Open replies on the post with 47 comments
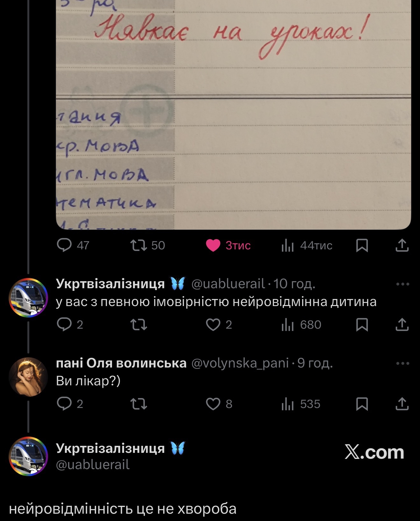The width and height of the screenshot is (420, 521). coord(73,245)
